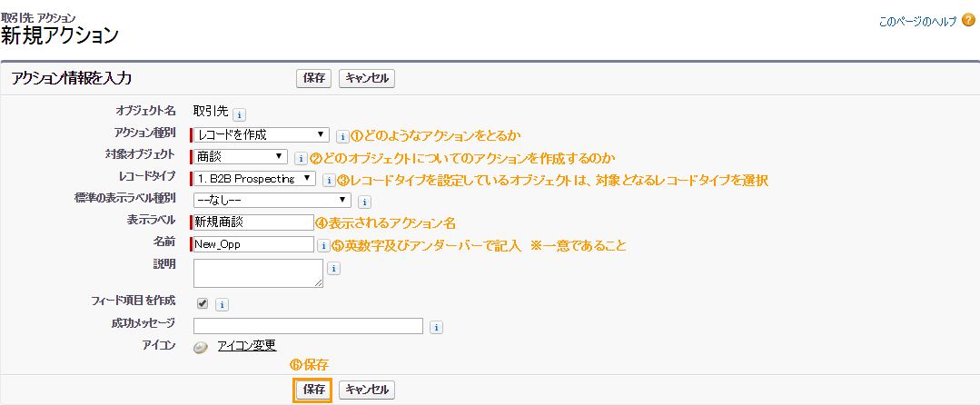980x405 pixels.
Task: Click the bottom キャンセル button
Action: pyautogui.click(x=367, y=390)
